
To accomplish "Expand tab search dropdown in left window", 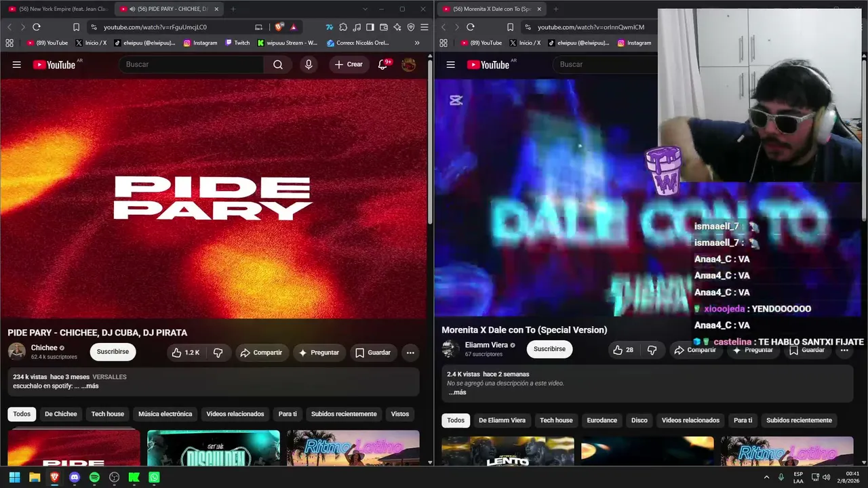I will tap(365, 9).
